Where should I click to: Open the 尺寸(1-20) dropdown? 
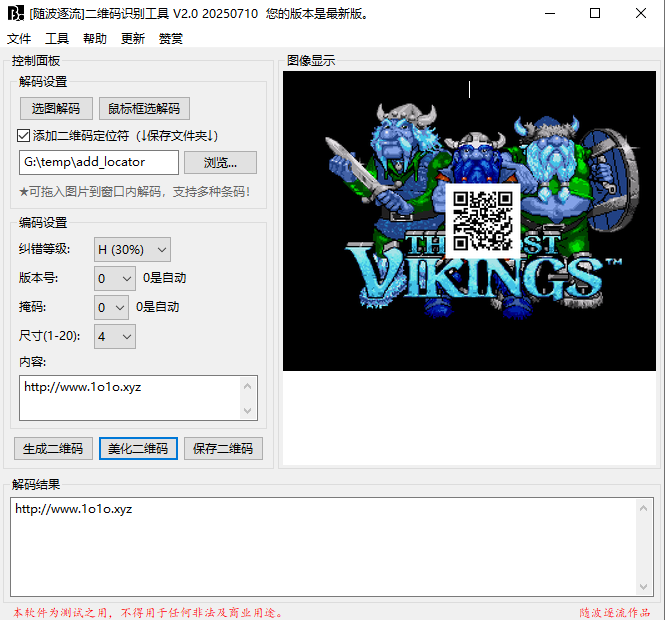point(115,337)
